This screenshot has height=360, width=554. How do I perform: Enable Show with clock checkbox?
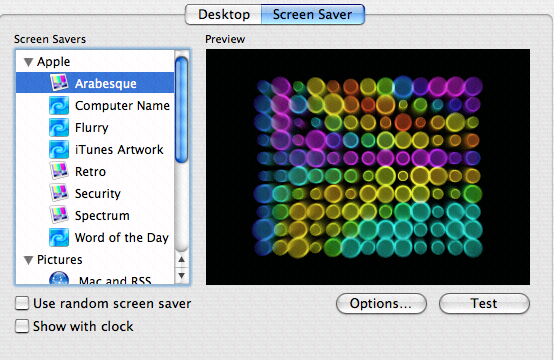tap(22, 326)
